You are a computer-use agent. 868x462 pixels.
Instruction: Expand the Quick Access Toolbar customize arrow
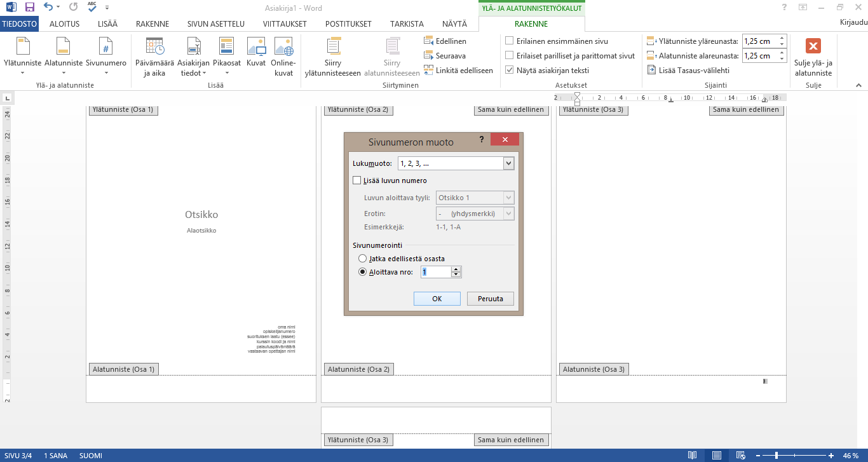[x=107, y=8]
